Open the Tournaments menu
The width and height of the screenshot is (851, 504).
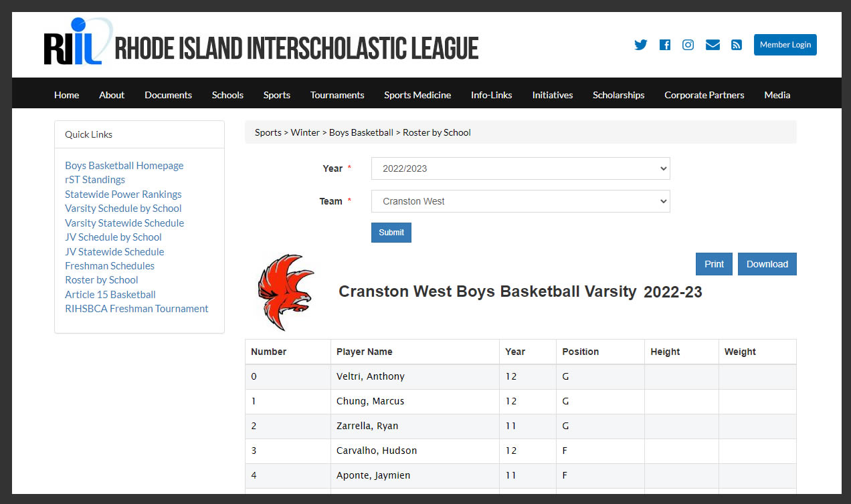[x=337, y=95]
